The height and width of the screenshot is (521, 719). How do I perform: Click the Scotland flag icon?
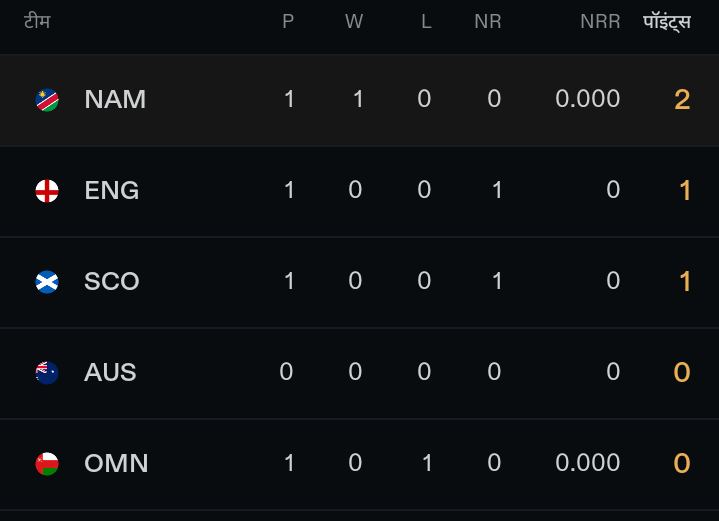click(x=47, y=281)
